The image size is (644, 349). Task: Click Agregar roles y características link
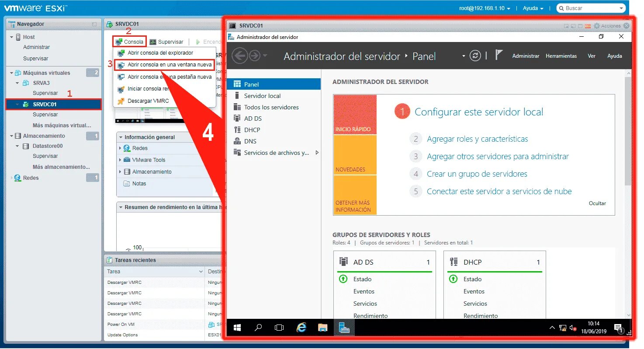click(x=477, y=139)
